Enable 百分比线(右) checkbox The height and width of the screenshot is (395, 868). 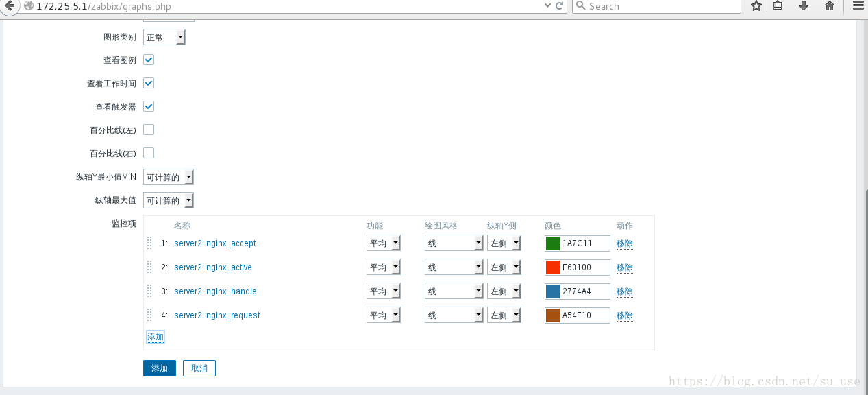point(149,153)
